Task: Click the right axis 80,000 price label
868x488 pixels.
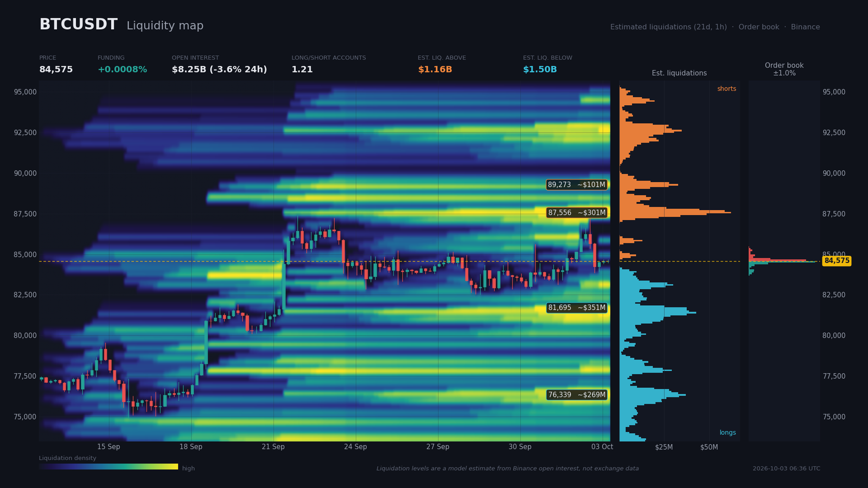Action: tap(834, 336)
